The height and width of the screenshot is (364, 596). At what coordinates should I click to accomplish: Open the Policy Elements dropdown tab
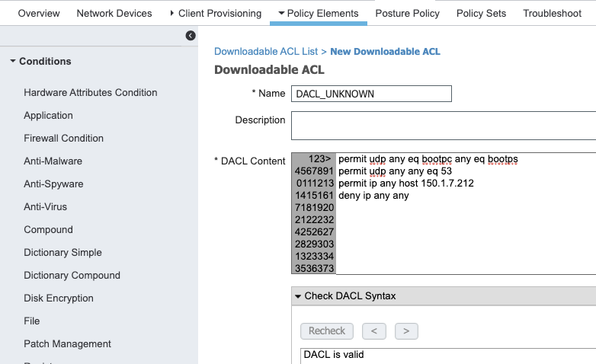coord(319,13)
